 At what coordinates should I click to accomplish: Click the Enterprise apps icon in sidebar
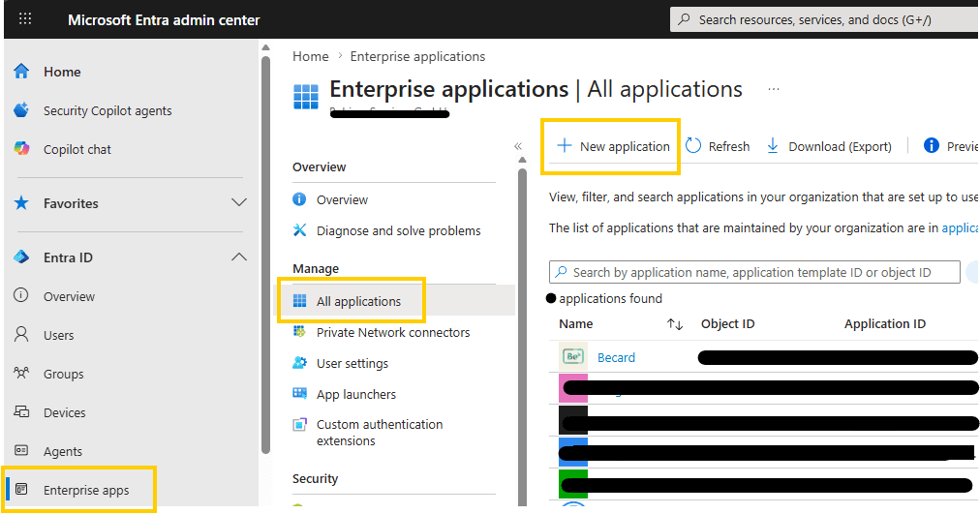[x=21, y=489]
